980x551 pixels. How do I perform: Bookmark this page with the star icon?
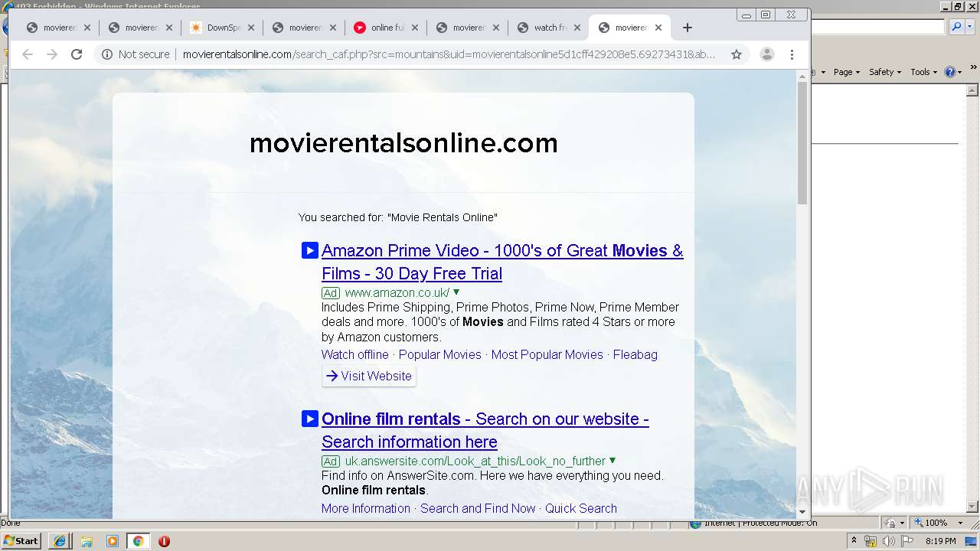point(737,54)
